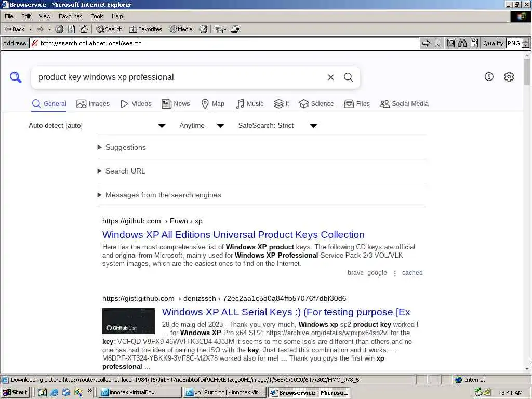Submit search with the magnifier button

click(349, 77)
